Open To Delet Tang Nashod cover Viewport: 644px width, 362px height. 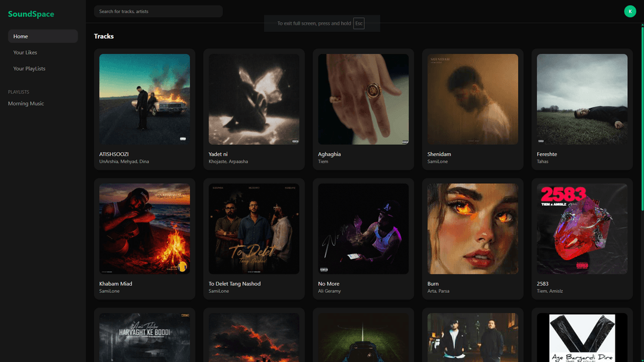click(x=254, y=229)
